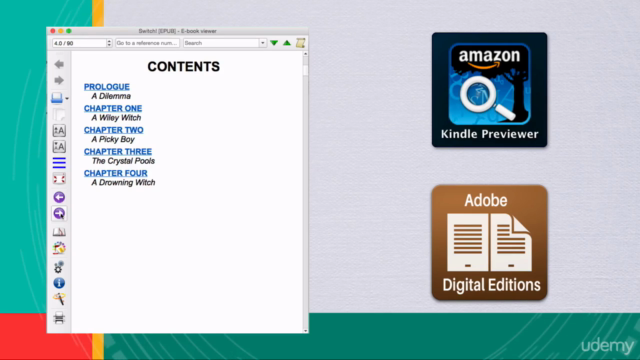640x360 pixels.
Task: Click the Copy to clipboard icon
Action: (x=59, y=115)
